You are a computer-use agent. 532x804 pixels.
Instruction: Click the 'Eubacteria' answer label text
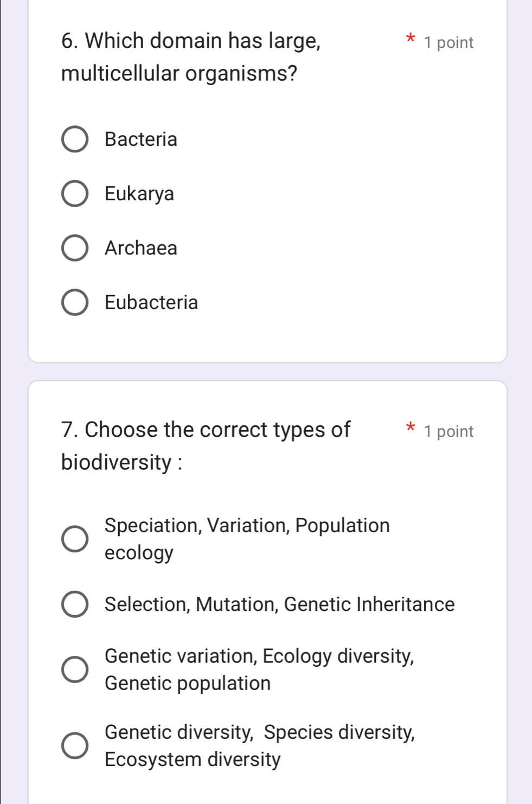click(151, 302)
